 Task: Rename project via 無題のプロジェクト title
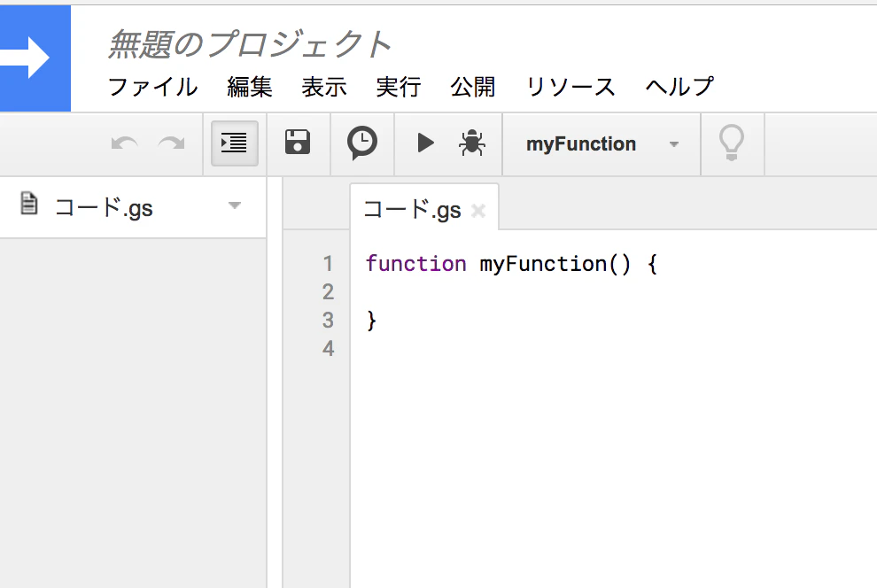coord(250,44)
